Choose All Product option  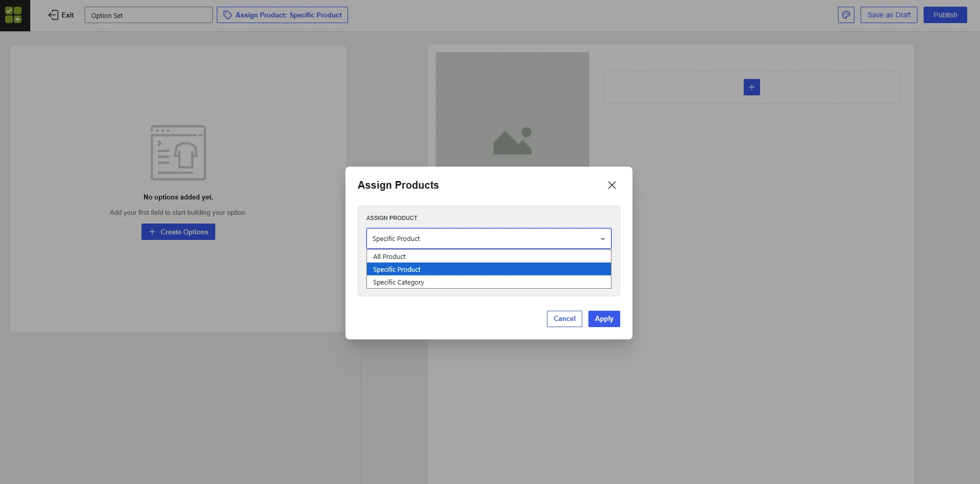click(x=489, y=256)
